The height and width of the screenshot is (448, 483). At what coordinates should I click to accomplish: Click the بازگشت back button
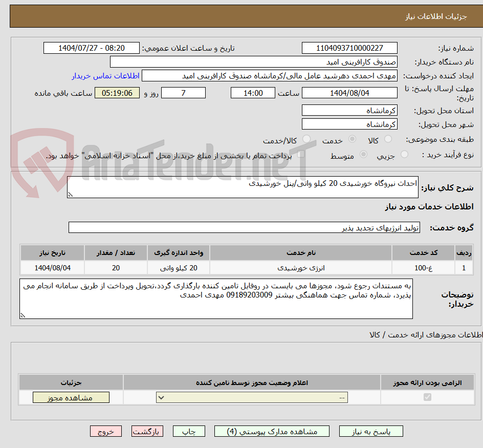coord(147,431)
